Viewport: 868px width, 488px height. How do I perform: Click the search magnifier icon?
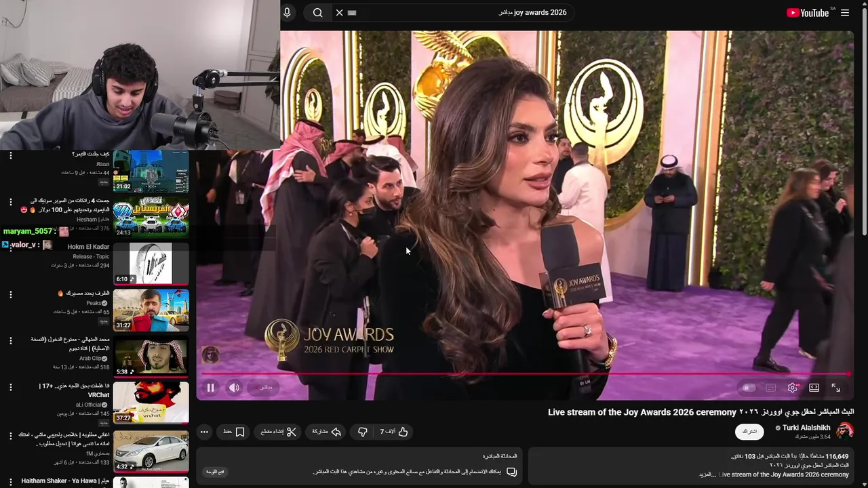(317, 12)
